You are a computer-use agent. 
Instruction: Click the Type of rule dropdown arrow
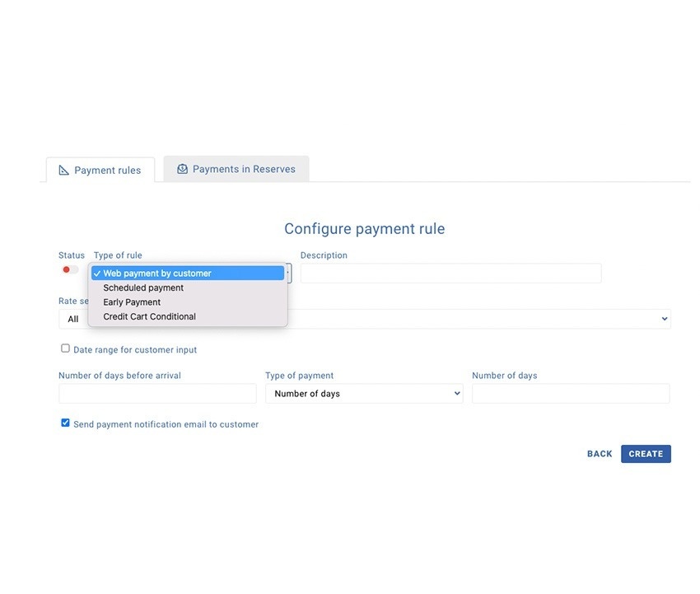coord(288,274)
